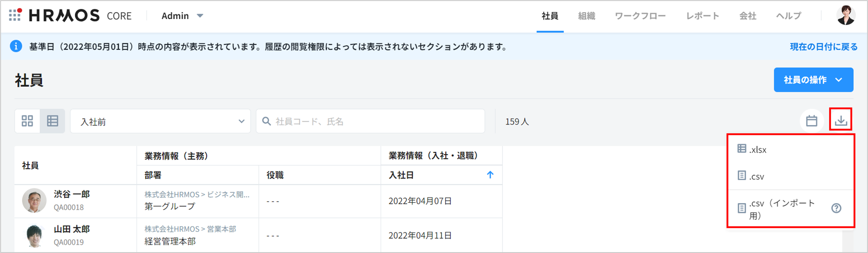
Task: Switch to table list view
Action: coord(52,121)
